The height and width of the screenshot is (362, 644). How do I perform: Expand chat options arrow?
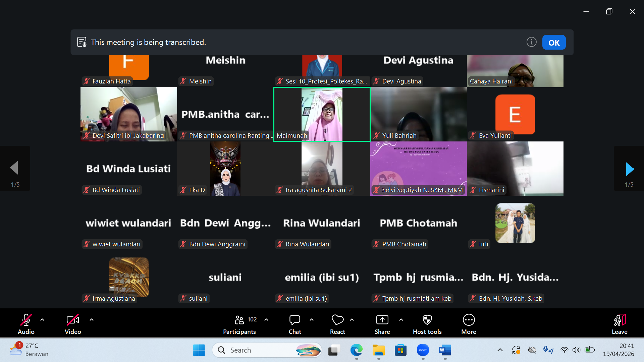tap(312, 320)
